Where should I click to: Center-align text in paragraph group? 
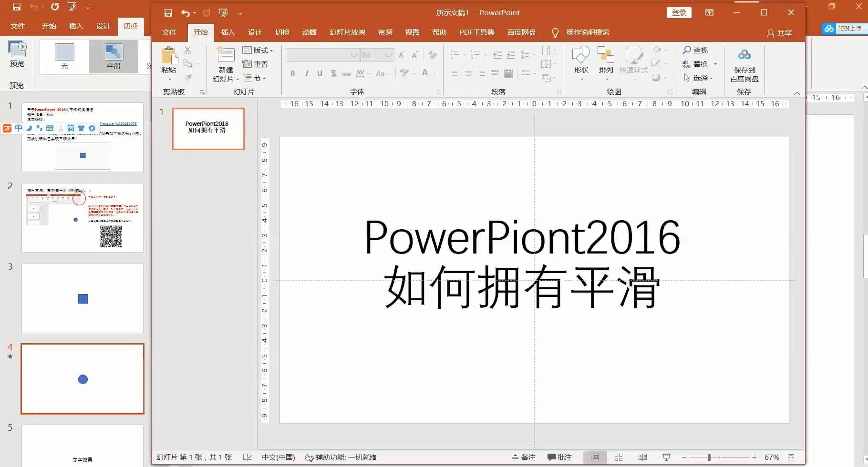(468, 73)
